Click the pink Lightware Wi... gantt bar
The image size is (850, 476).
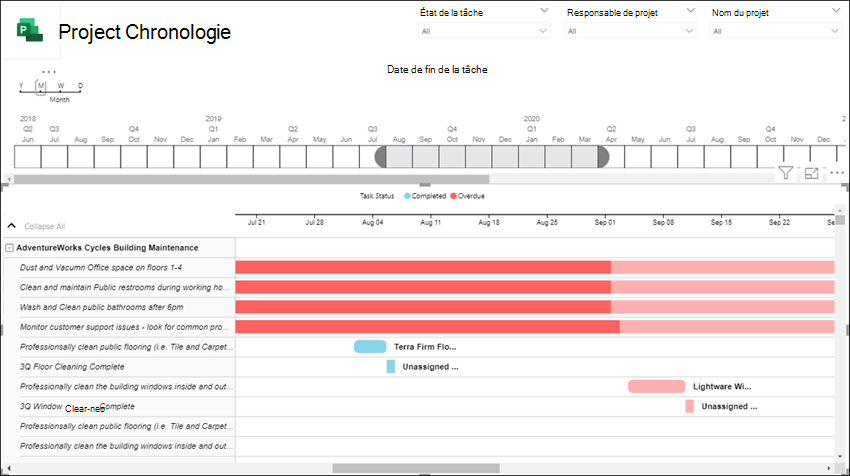(656, 386)
